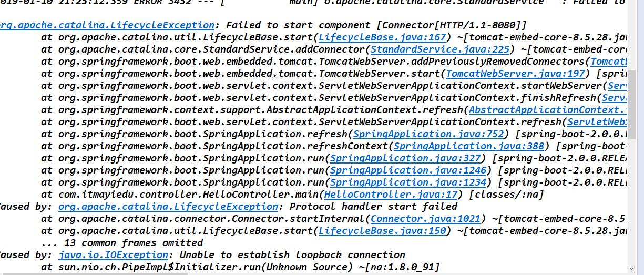
Task: Open the LifecycleBase.java:167 link
Action: click(382, 37)
